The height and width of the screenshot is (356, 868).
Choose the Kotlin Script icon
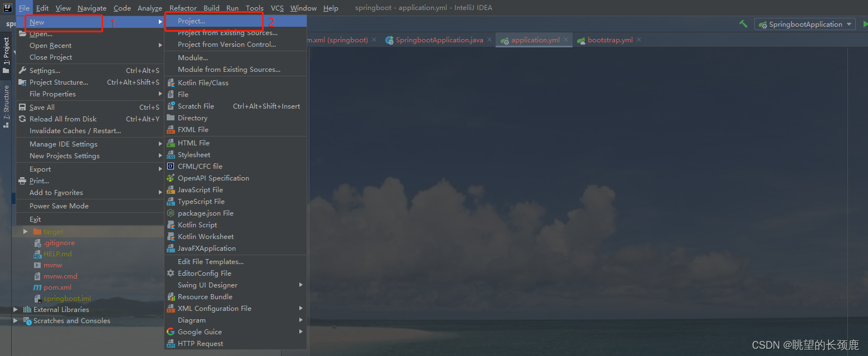171,225
